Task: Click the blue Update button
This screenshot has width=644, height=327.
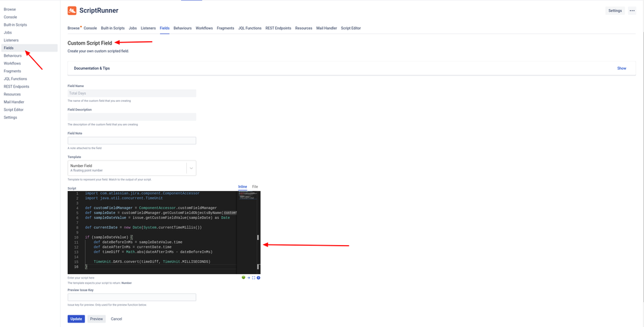Action: 76,319
